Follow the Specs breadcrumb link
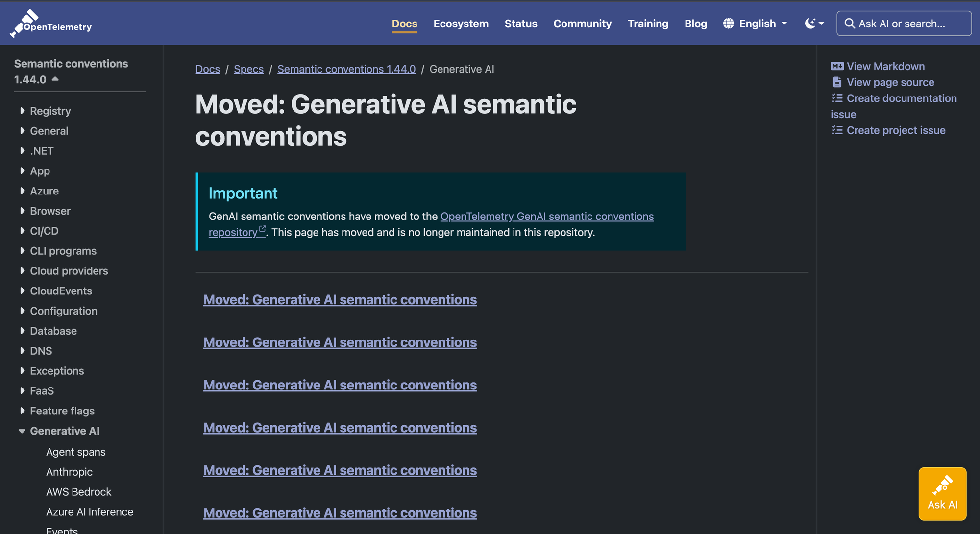The image size is (980, 534). point(249,69)
